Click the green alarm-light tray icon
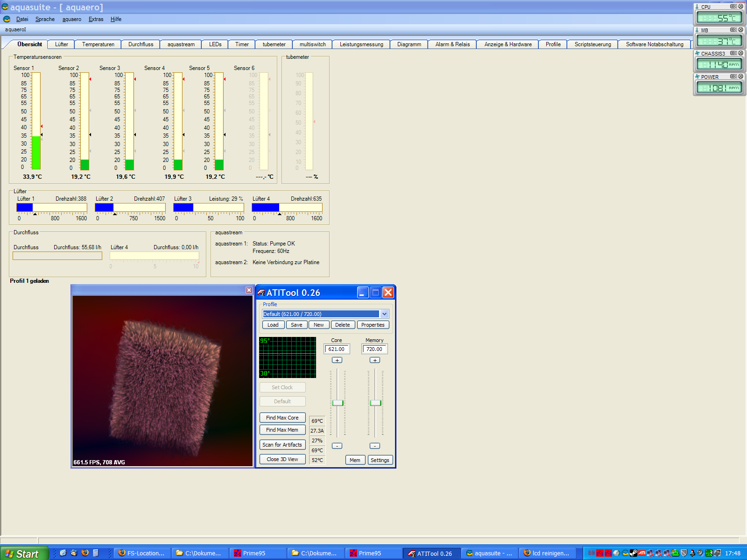This screenshot has height=560, width=747. [675, 553]
